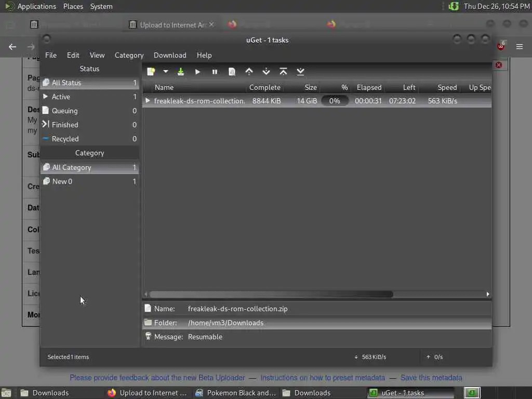Select the New 0 category
The width and height of the screenshot is (532, 399).
point(90,181)
